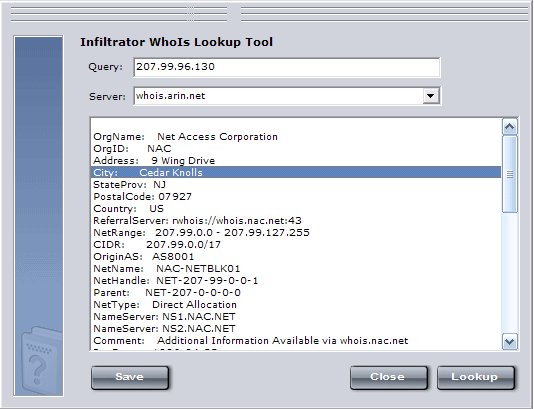Select the Parent: NET-207-0-0-0-0 row
Image resolution: width=534 pixels, height=409 pixels.
[x=297, y=293]
